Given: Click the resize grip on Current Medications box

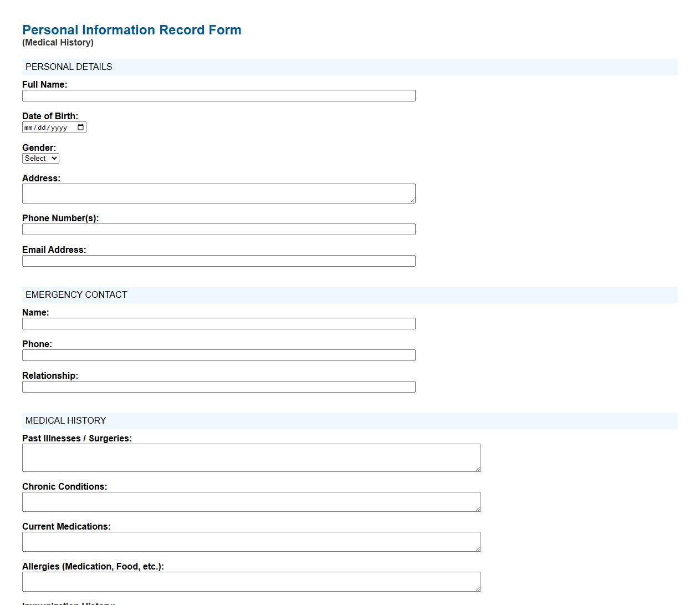Looking at the screenshot, I should coord(478,548).
